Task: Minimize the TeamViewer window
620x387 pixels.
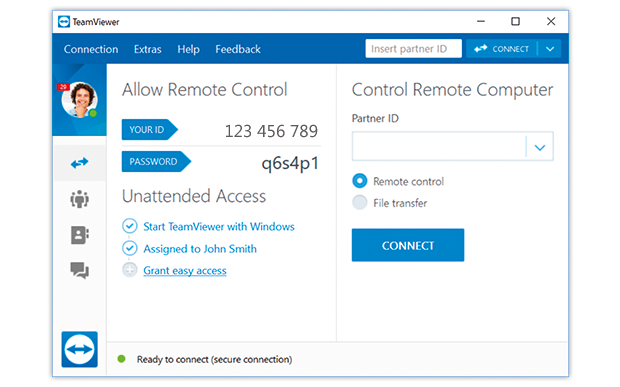Action: pyautogui.click(x=481, y=21)
